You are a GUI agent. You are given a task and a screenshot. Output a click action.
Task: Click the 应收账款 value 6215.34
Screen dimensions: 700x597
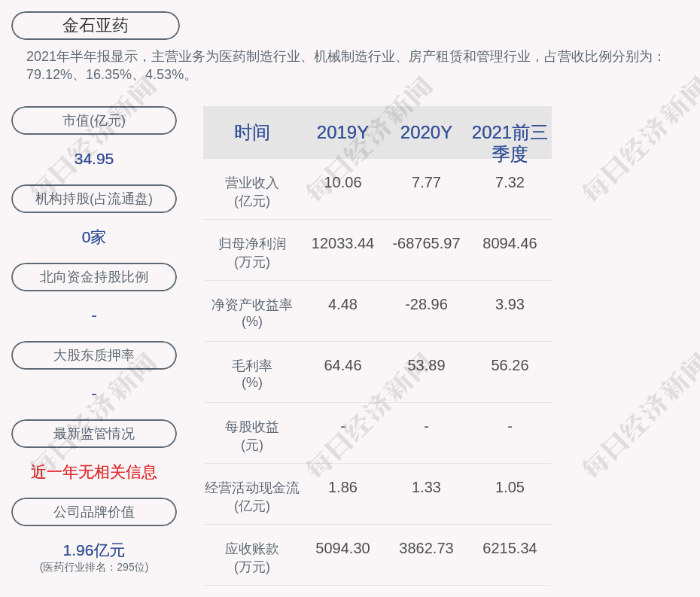coord(510,549)
